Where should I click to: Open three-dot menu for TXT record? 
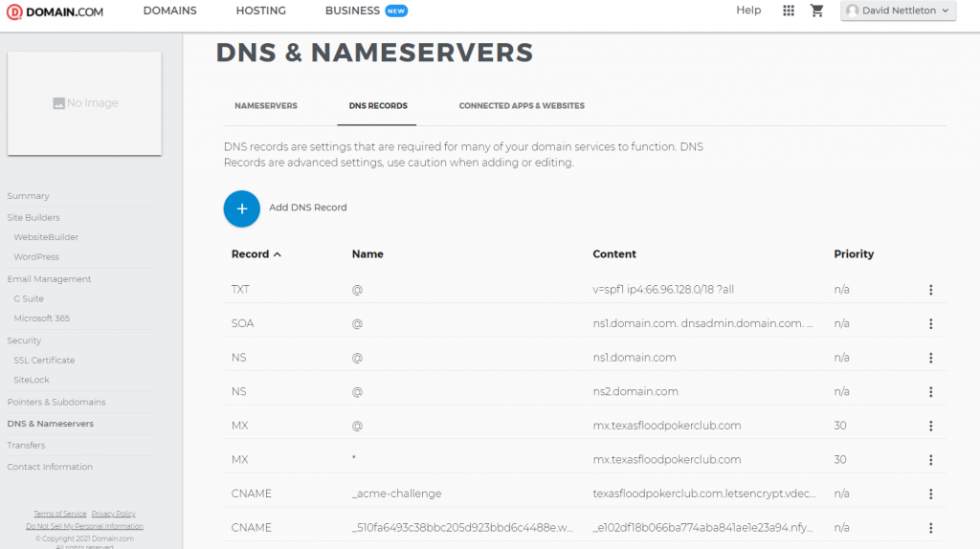pos(930,290)
